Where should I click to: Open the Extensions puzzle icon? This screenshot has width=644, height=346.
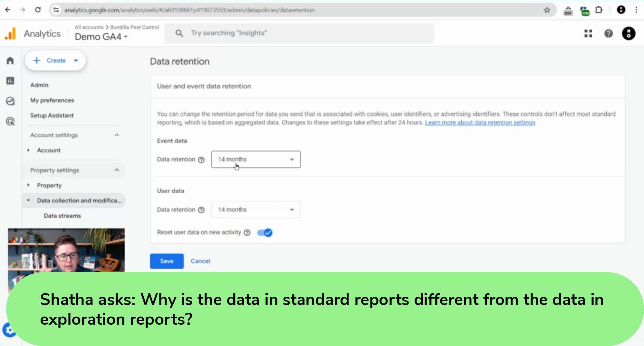tap(599, 10)
